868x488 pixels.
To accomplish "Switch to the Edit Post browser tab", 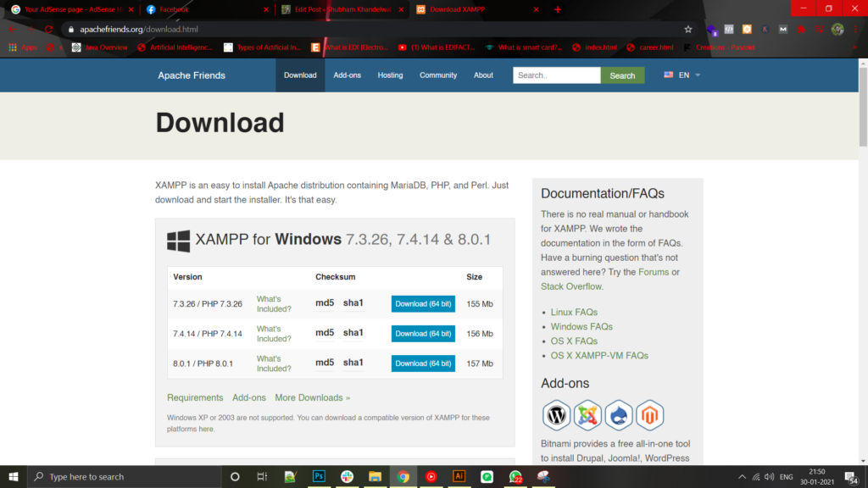I will coord(341,9).
